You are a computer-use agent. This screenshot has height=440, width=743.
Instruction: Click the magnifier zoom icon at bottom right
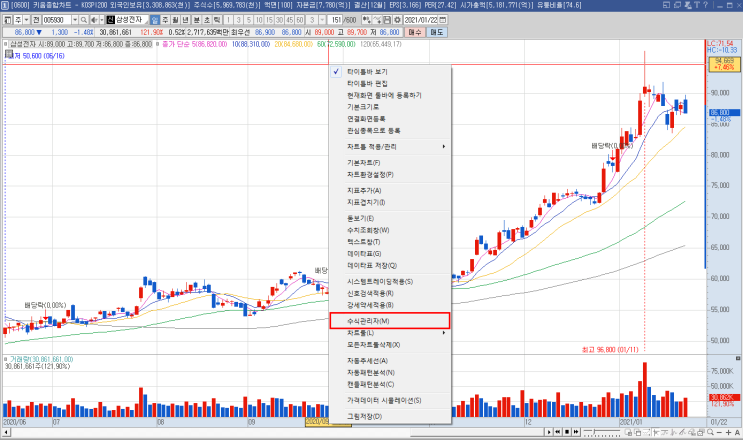pos(710,432)
